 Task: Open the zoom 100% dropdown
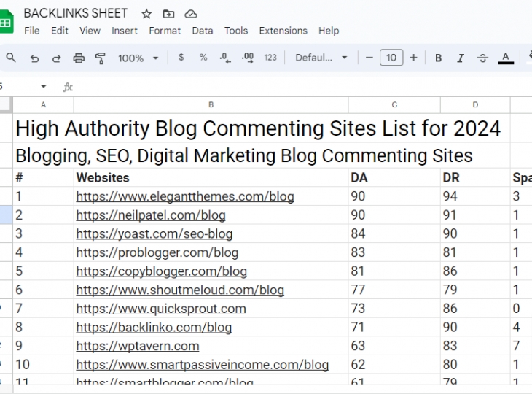[138, 58]
